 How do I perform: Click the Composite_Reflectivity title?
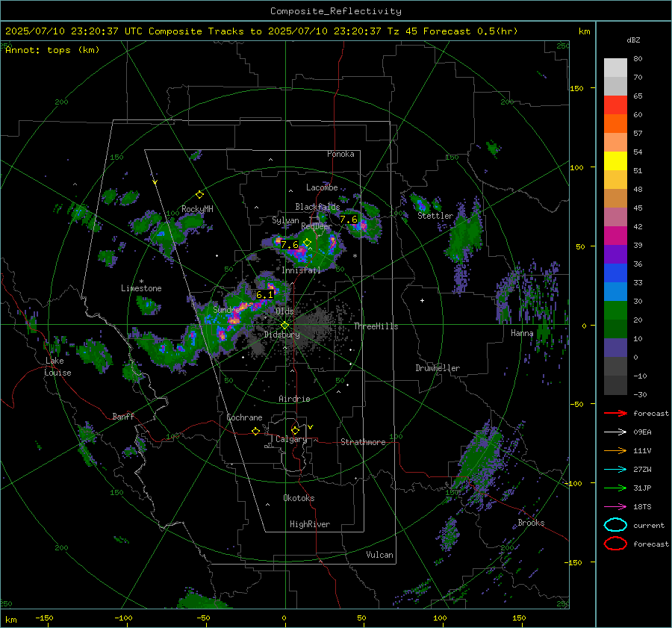(x=335, y=11)
